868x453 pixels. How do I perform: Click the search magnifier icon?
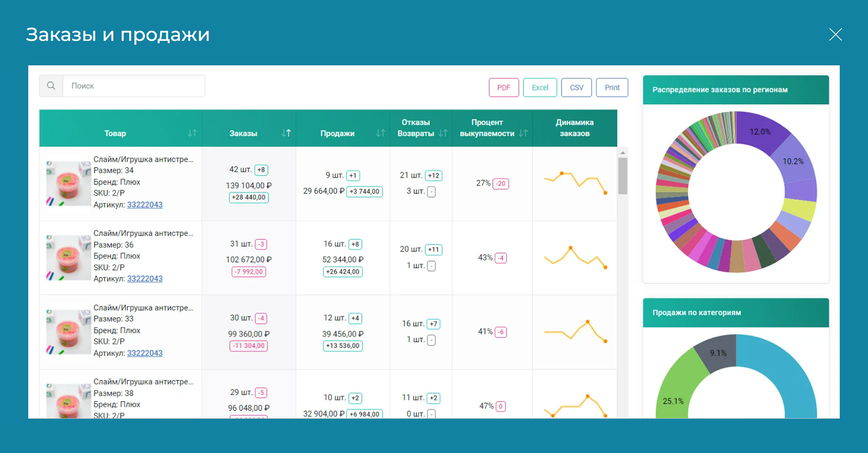[51, 86]
